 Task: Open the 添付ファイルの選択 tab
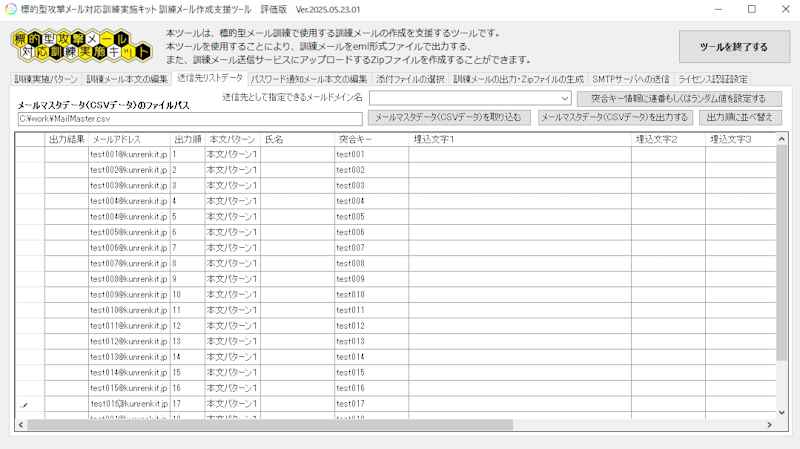pyautogui.click(x=410, y=79)
